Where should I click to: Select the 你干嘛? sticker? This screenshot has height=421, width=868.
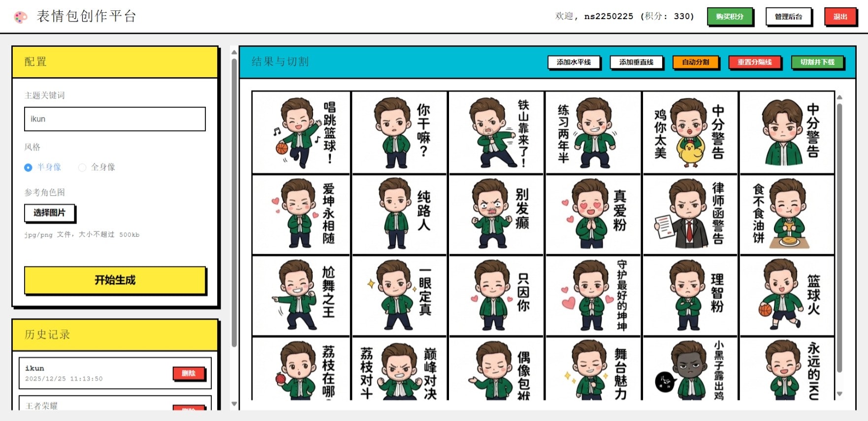click(x=399, y=132)
